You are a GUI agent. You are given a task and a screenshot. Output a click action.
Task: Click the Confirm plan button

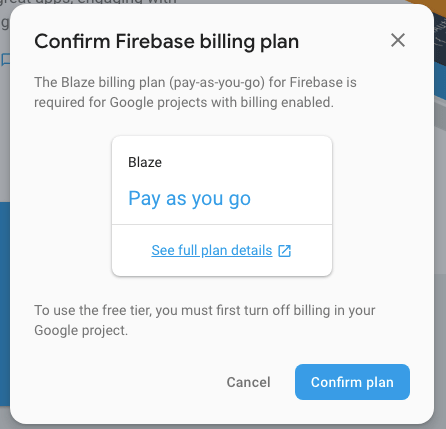(x=352, y=382)
